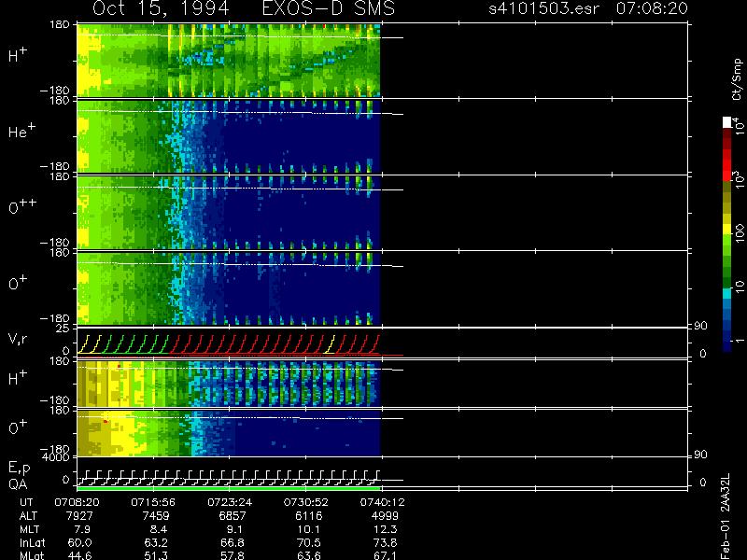Click the "UT" row label
Image resolution: width=747 pixels, height=560 pixels.
[26, 502]
